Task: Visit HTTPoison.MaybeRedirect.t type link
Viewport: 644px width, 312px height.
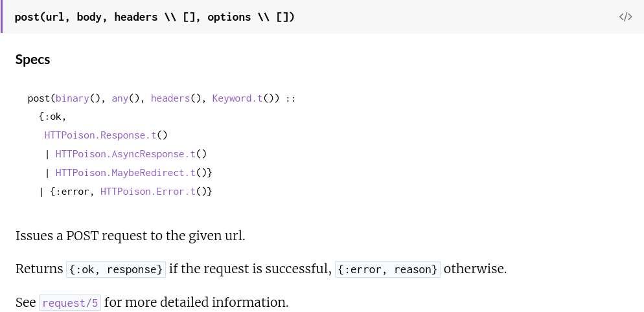Action: tap(125, 173)
